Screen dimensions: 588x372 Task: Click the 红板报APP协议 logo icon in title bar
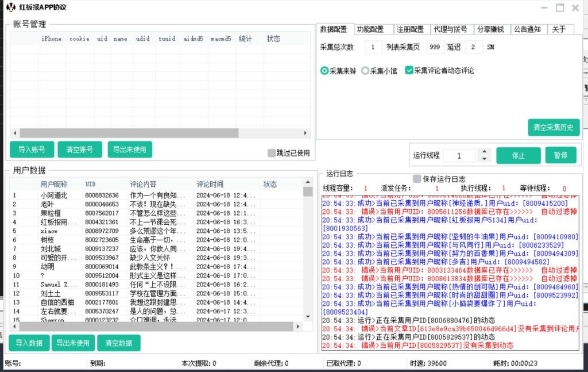tap(10, 7)
